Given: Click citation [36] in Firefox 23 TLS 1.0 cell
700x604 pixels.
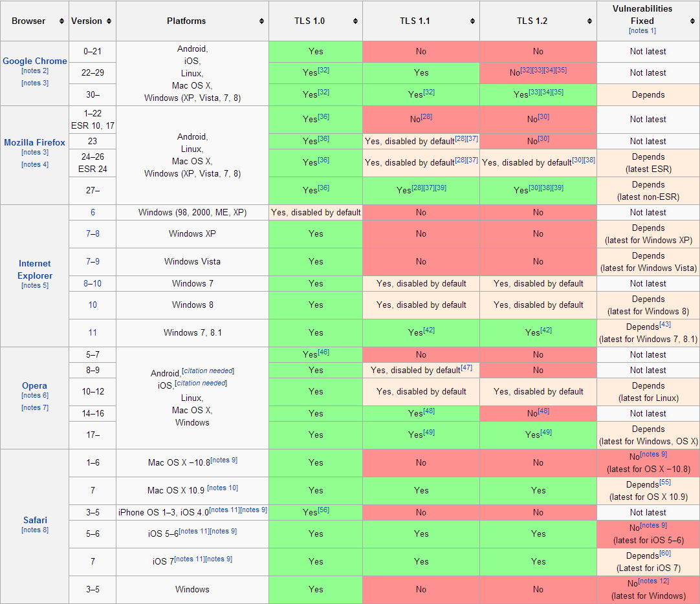Looking at the screenshot, I should pos(323,139).
